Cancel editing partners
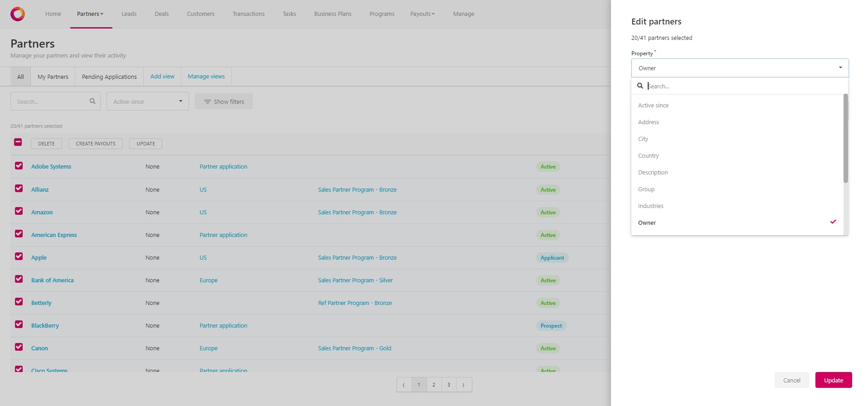 [x=792, y=380]
